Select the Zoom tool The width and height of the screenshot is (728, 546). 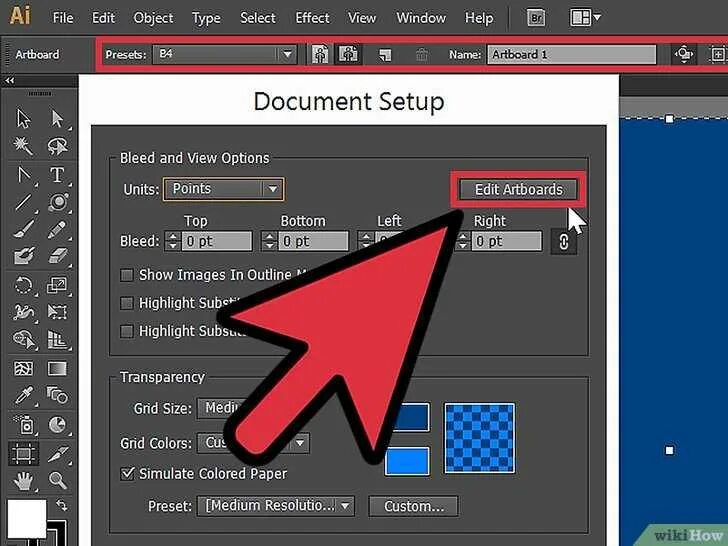57,481
